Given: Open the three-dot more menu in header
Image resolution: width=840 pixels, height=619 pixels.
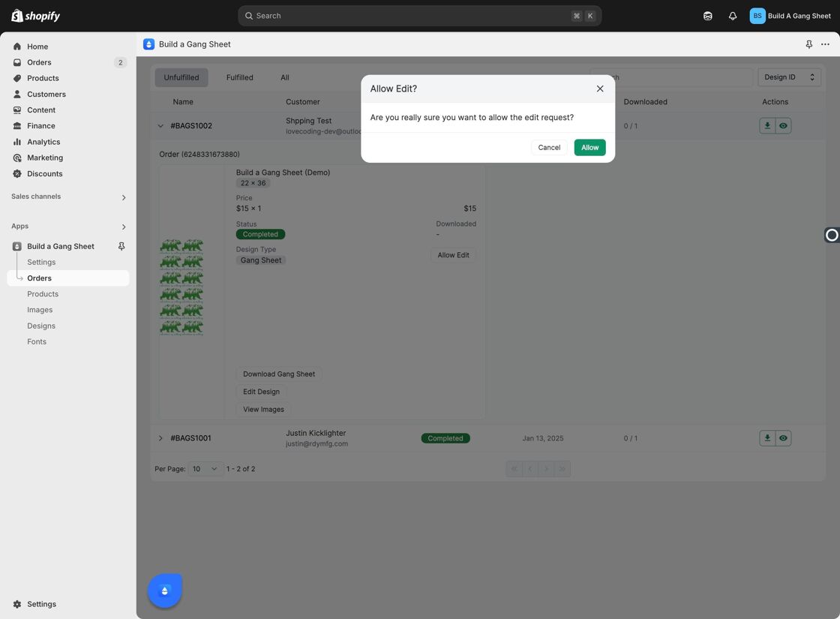Looking at the screenshot, I should [x=825, y=44].
